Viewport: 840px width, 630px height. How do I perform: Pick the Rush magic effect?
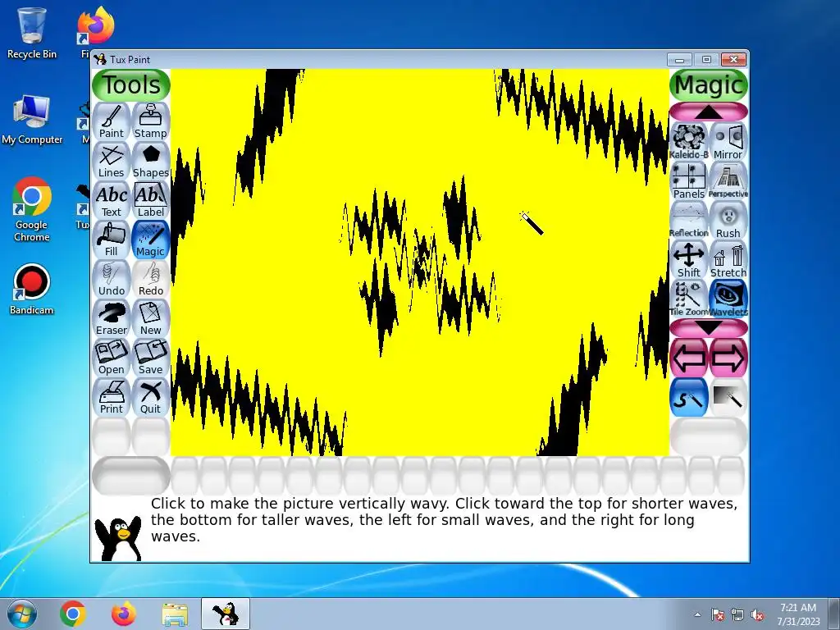[728, 220]
